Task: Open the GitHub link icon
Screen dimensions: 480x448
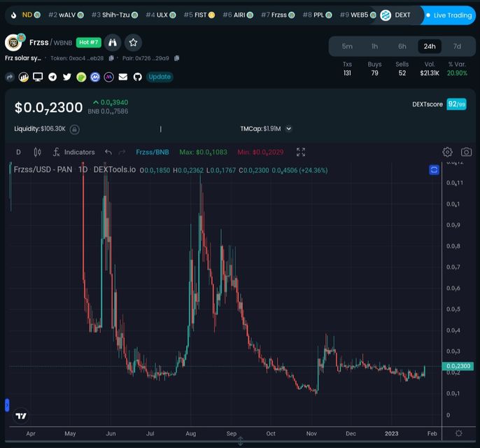Action: (x=137, y=77)
